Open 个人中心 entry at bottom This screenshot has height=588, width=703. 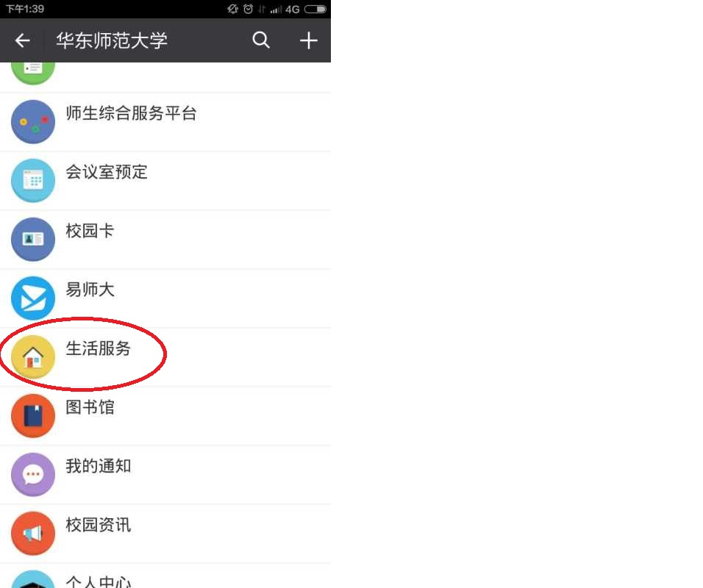click(x=165, y=576)
